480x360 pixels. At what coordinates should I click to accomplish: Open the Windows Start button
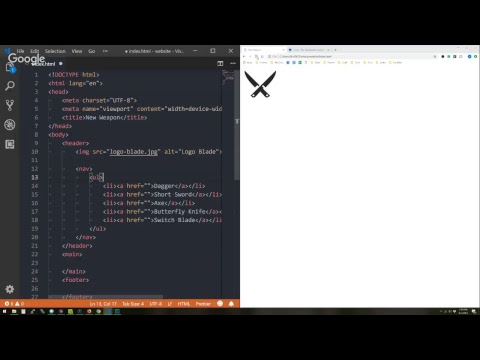(x=4, y=311)
